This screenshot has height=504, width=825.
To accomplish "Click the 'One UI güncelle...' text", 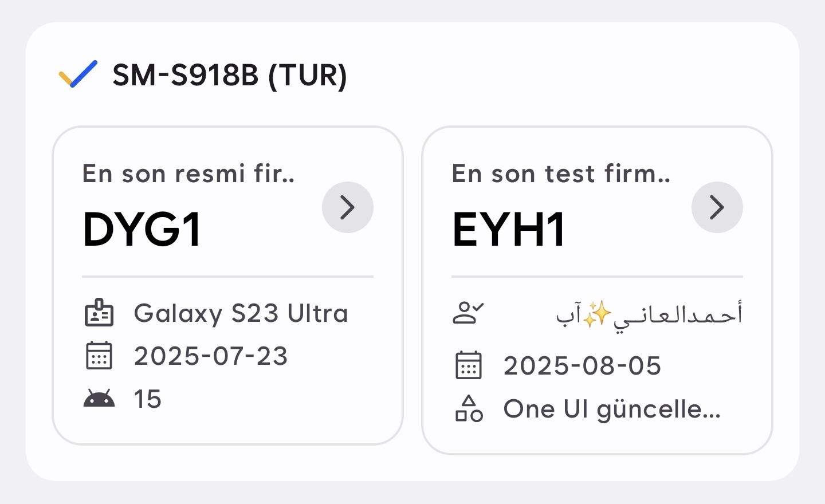I will (612, 409).
